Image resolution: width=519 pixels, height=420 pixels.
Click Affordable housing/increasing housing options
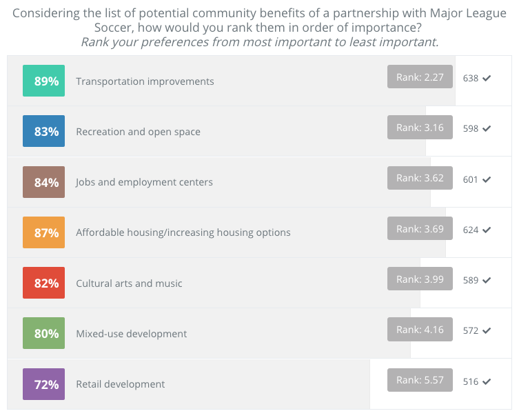tap(183, 232)
